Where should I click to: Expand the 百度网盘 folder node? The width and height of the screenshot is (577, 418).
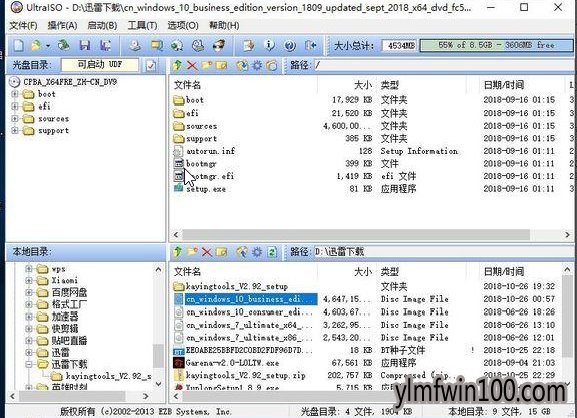click(x=29, y=293)
